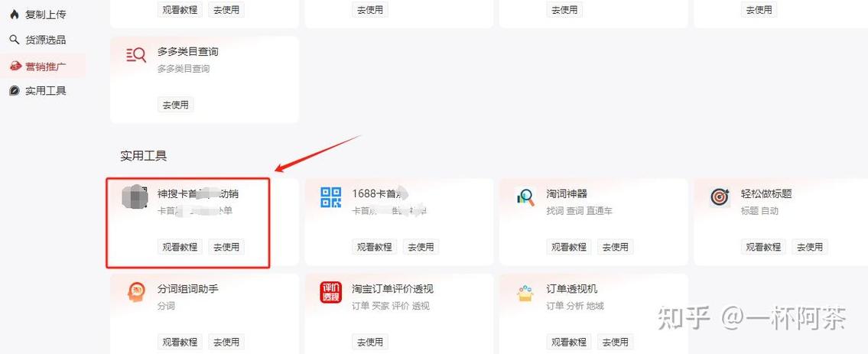The width and height of the screenshot is (868, 354).
Task: Click 去使用 for 1688卡首
Action: point(421,247)
